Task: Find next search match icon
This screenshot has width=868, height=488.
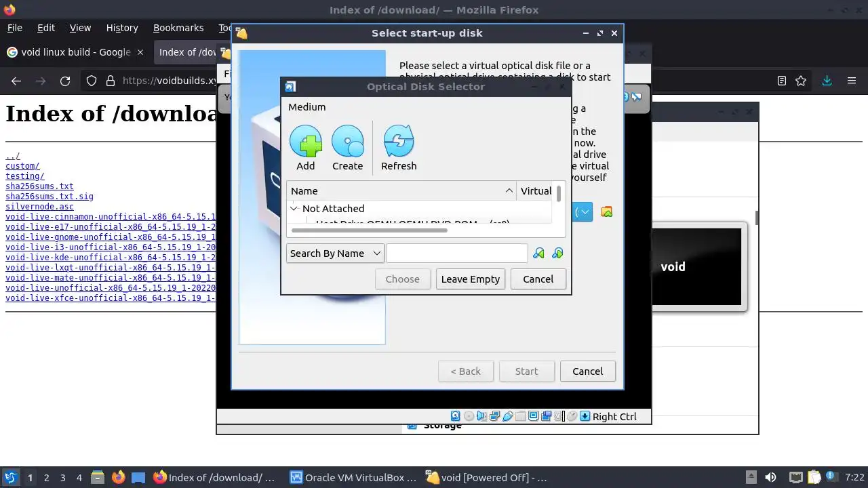Action: tap(557, 253)
